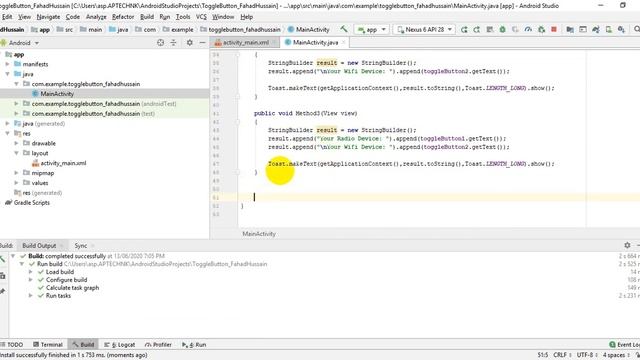Open the Run tool window
The width and height of the screenshot is (640, 360).
tap(194, 344)
